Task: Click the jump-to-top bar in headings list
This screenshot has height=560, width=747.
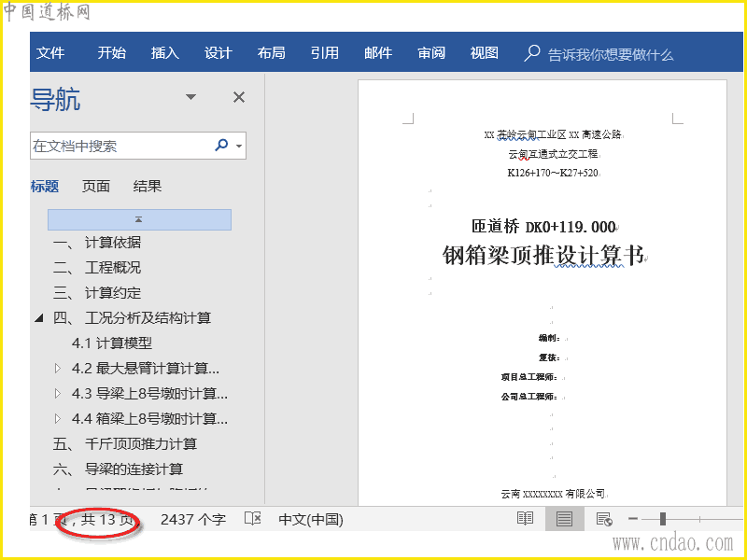Action: tap(139, 219)
